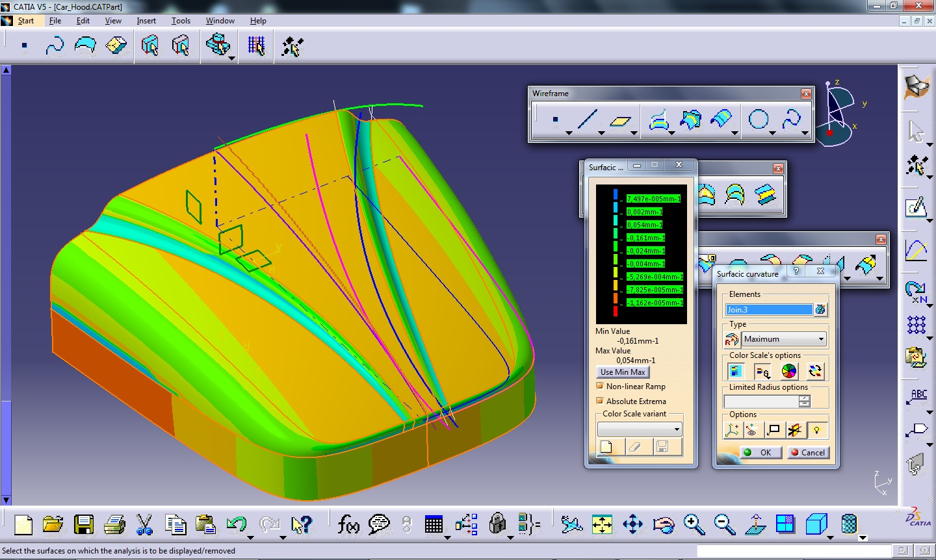Click the Cut scissors icon

tap(144, 524)
